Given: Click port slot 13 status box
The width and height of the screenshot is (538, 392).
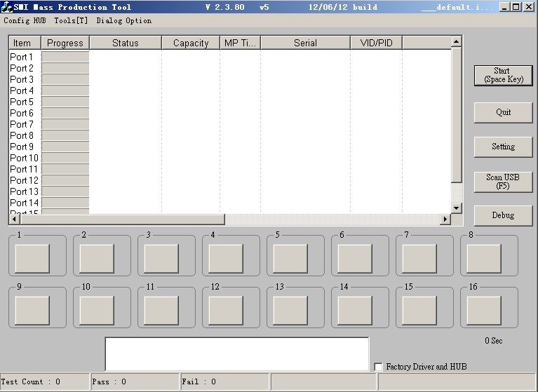Looking at the screenshot, I should click(290, 311).
